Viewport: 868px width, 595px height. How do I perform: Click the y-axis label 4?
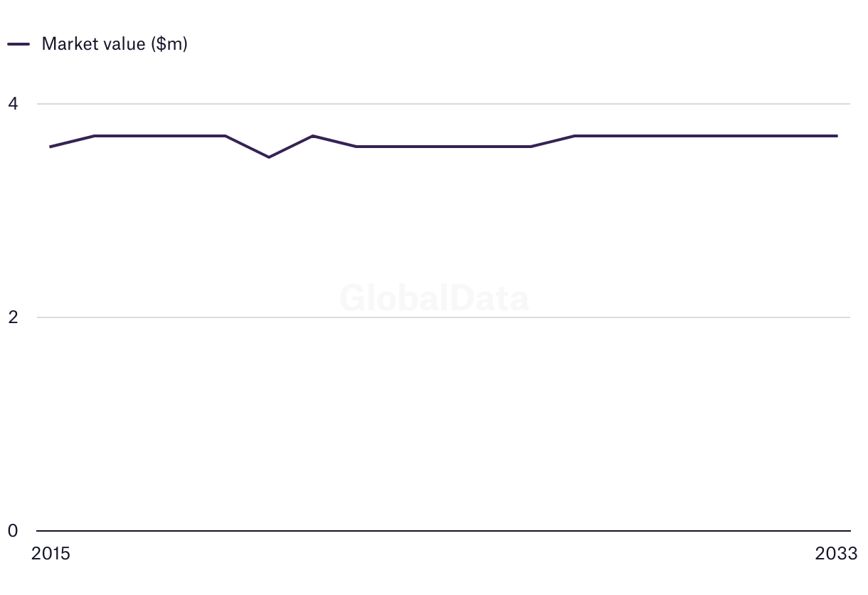[x=13, y=104]
